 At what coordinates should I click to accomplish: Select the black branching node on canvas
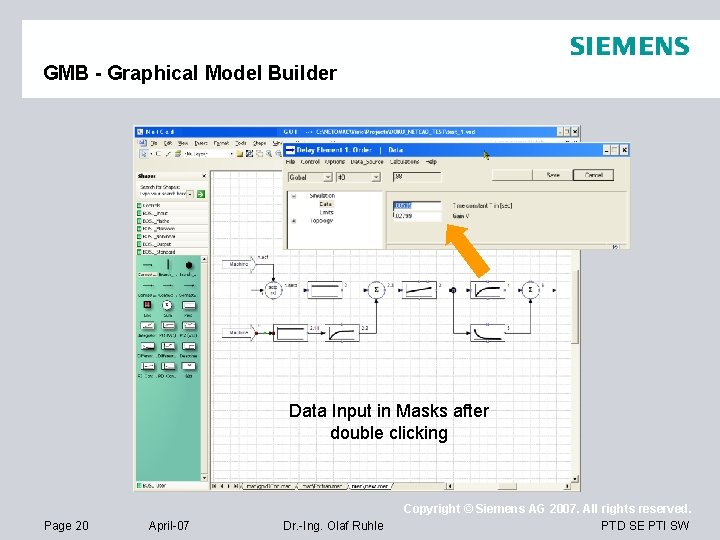[x=453, y=290]
